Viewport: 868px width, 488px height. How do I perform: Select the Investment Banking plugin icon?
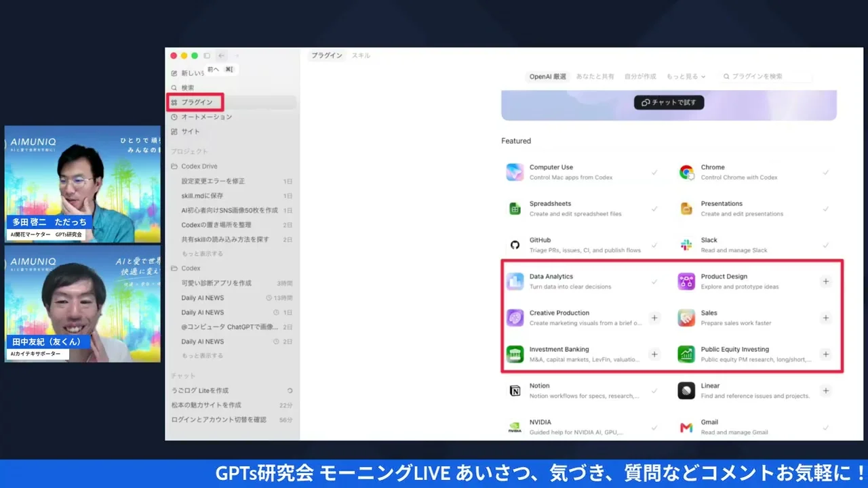click(x=515, y=354)
